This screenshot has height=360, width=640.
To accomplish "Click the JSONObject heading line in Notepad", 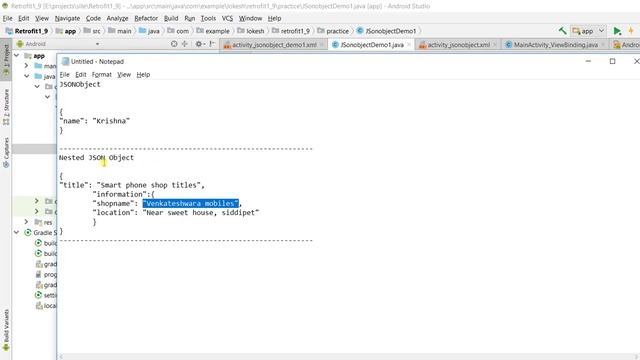I will [x=80, y=84].
